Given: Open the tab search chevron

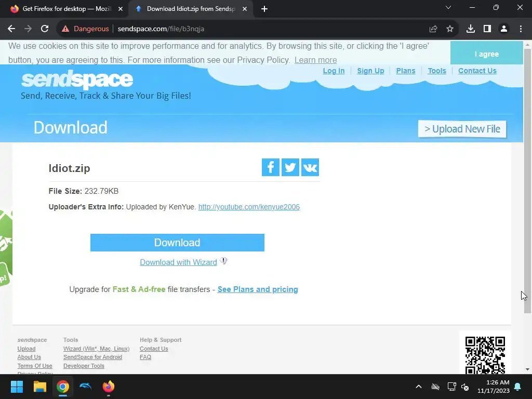Looking at the screenshot, I should [x=448, y=7].
